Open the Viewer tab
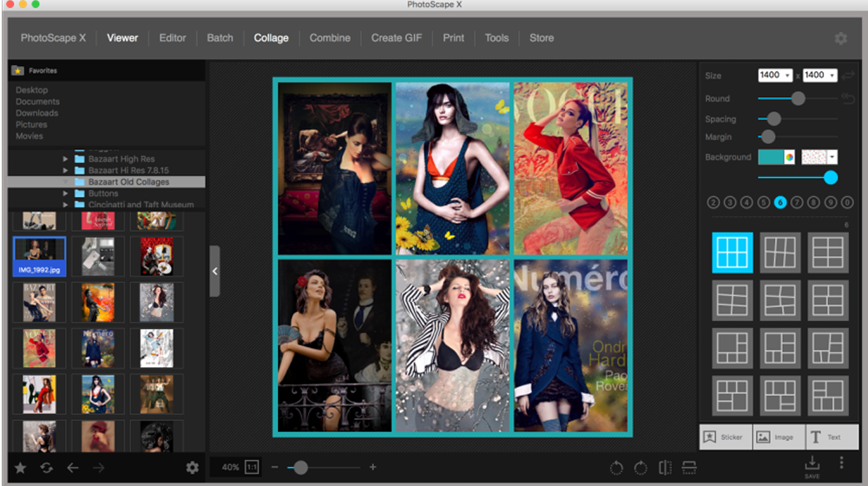Screen dimensions: 868x486 [x=122, y=38]
